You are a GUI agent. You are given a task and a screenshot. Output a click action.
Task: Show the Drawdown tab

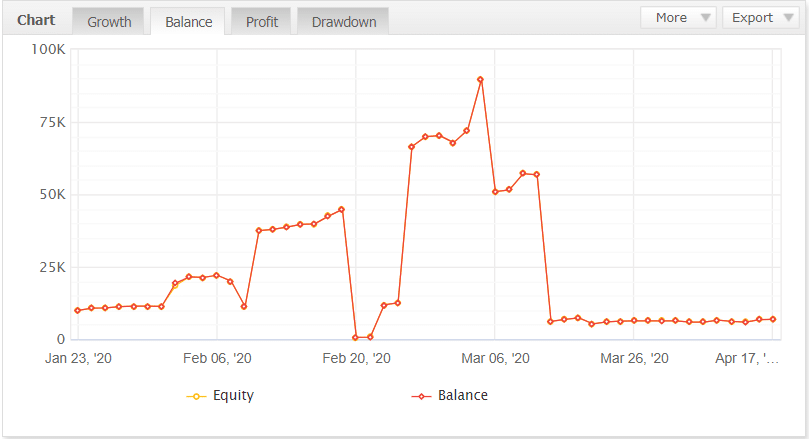pos(343,21)
